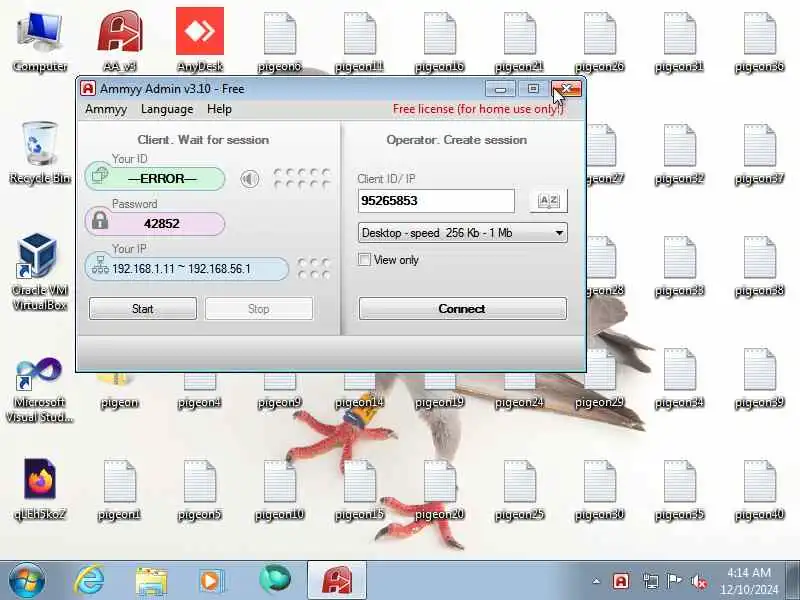Viewport: 800px width, 600px height.
Task: Open the A-Z contact book
Action: pos(548,201)
